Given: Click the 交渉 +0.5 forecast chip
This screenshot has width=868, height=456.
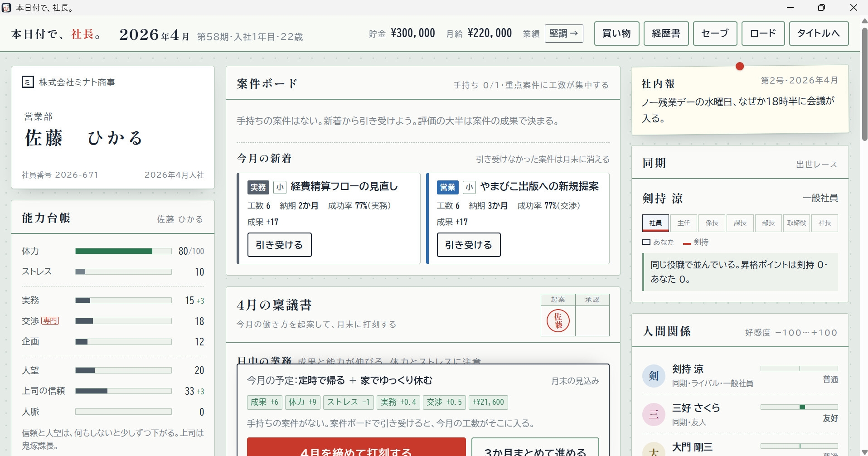Looking at the screenshot, I should [x=445, y=402].
